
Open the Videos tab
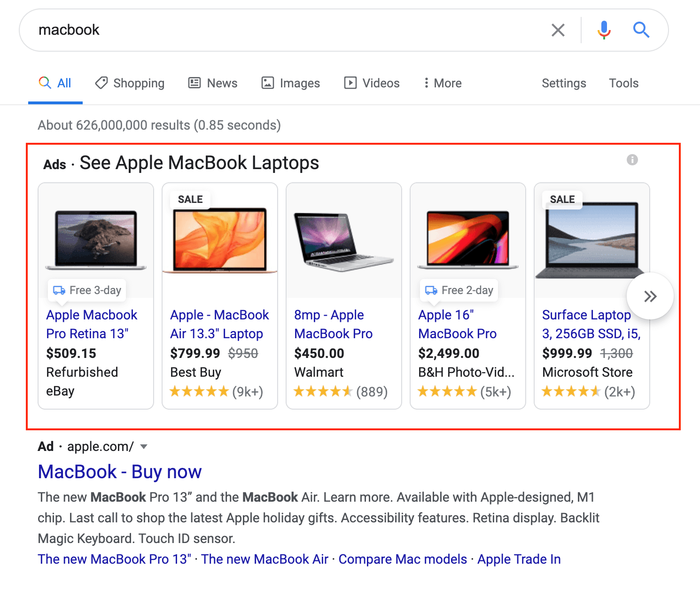coord(372,83)
